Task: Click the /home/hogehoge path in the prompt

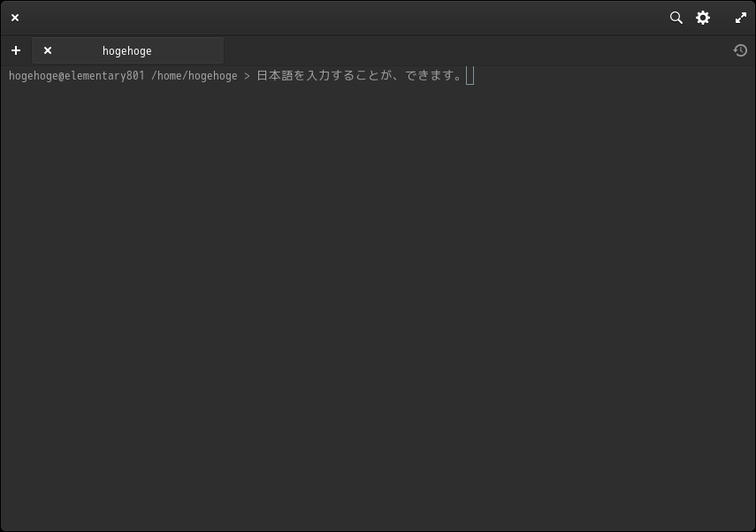Action: coord(195,76)
